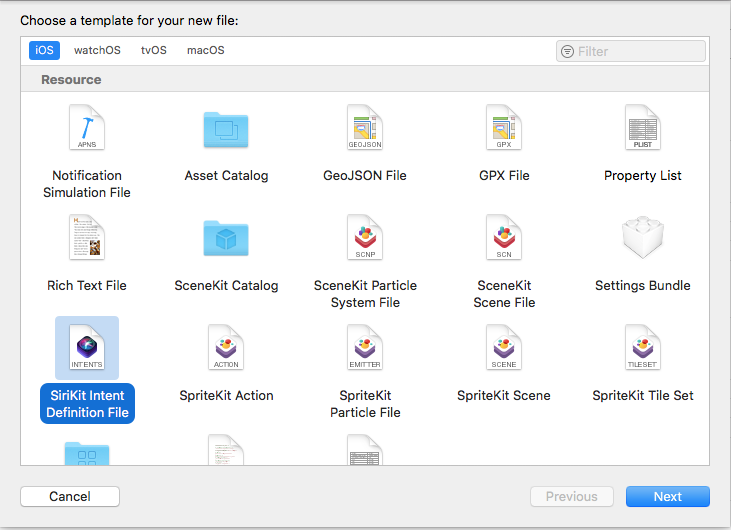Choose the SpriteKit Scene template icon
The height and width of the screenshot is (530, 731).
coord(504,349)
